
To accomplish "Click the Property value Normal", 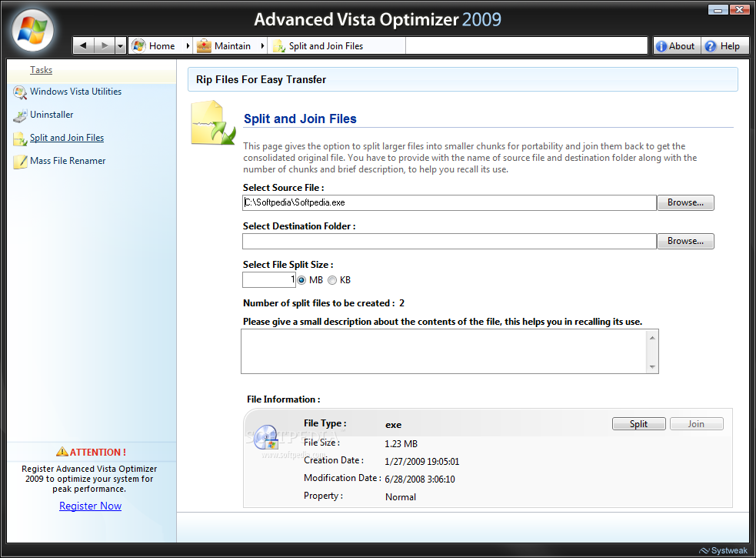I will 401,497.
